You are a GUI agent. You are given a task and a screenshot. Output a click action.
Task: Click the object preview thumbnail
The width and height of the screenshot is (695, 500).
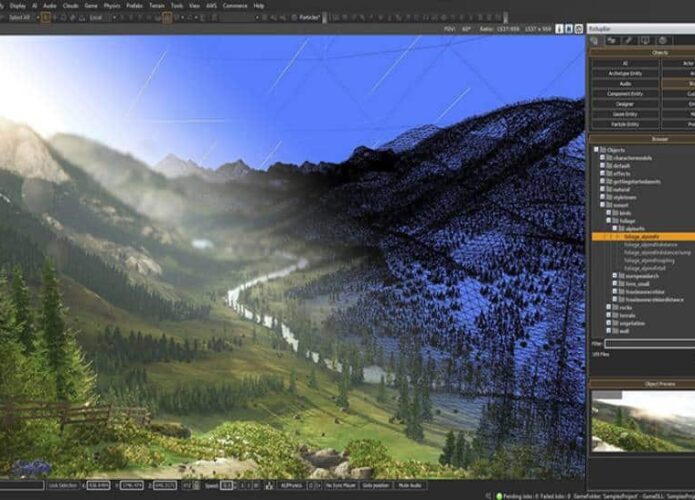[x=644, y=422]
